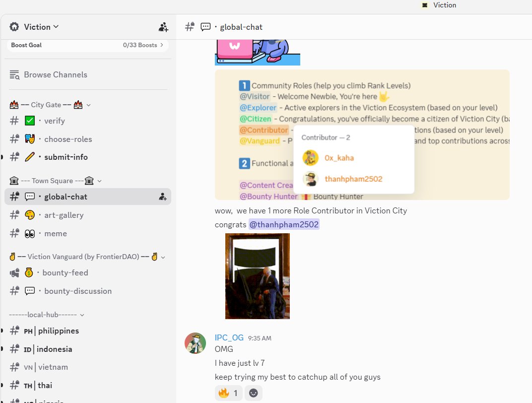This screenshot has height=403, width=532.
Task: Click the invite people icon in server header
Action: [x=163, y=27]
